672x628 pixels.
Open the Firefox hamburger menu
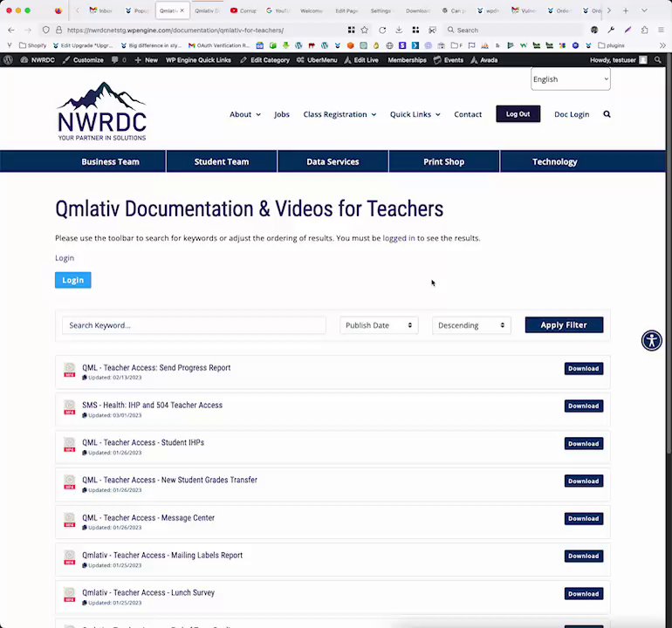click(661, 30)
